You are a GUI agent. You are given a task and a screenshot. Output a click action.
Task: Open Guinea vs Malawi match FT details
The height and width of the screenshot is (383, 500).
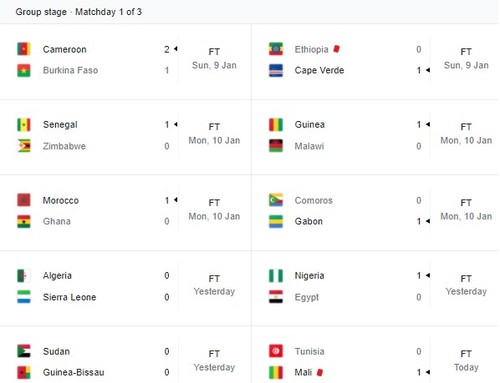(466, 134)
